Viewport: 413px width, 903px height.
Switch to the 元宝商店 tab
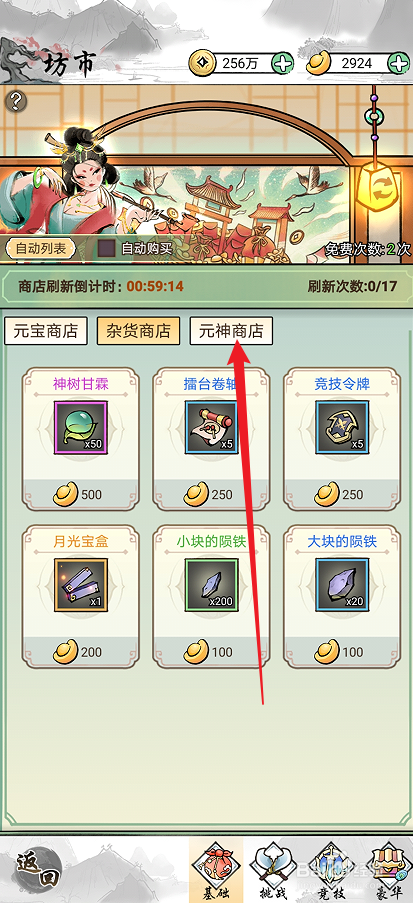[x=46, y=331]
